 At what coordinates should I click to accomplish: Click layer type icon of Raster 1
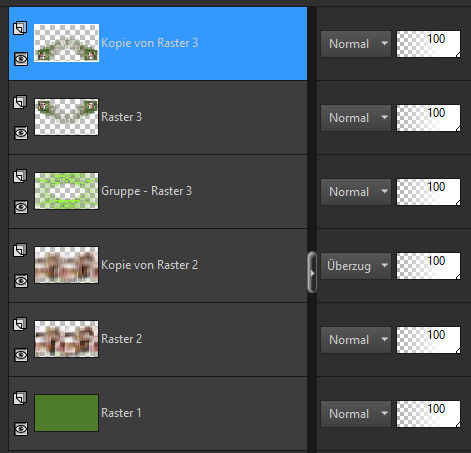pos(20,398)
